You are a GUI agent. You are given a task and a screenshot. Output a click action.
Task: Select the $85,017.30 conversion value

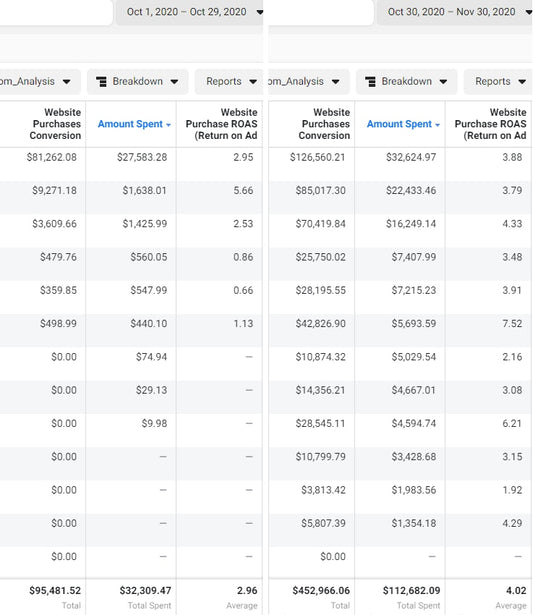pos(321,191)
